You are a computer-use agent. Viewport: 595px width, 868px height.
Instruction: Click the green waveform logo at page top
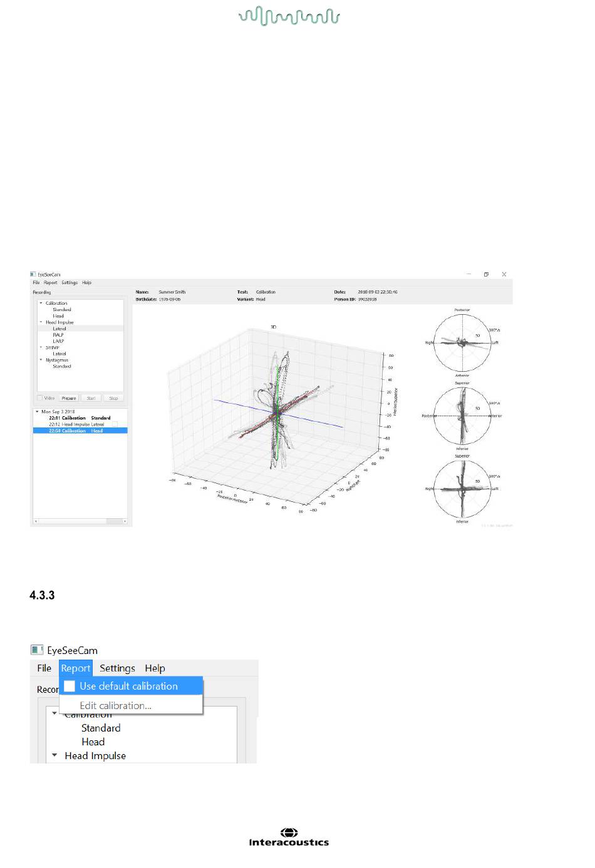coord(289,16)
